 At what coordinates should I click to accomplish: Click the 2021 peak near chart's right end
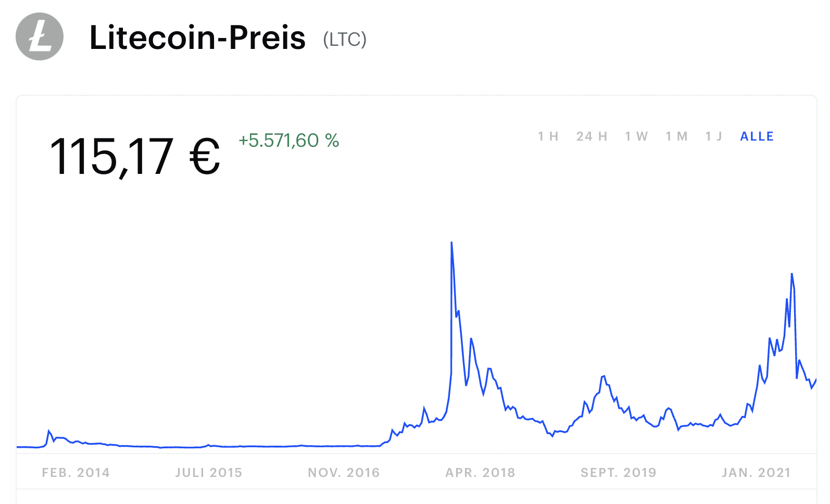pyautogui.click(x=791, y=274)
